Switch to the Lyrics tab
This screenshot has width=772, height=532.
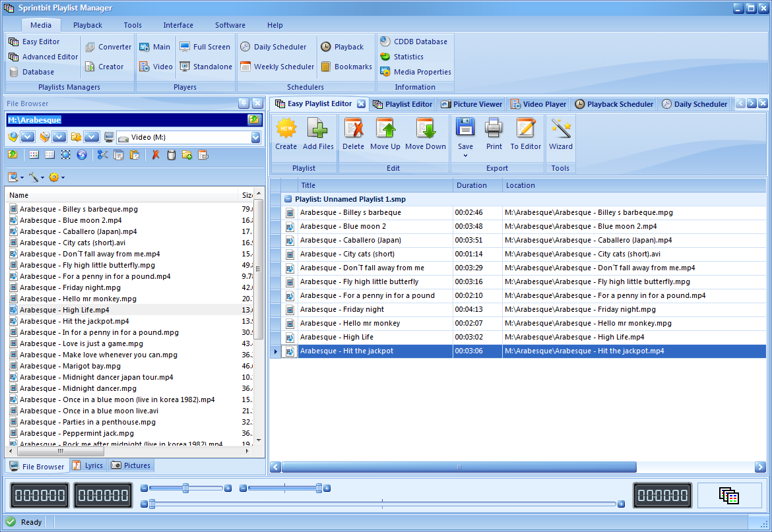point(88,465)
